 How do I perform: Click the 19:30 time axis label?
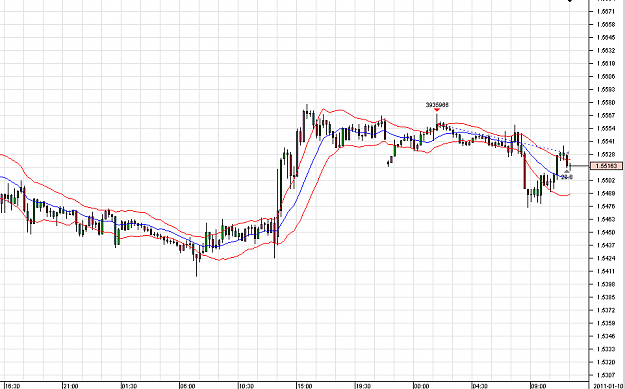363,386
